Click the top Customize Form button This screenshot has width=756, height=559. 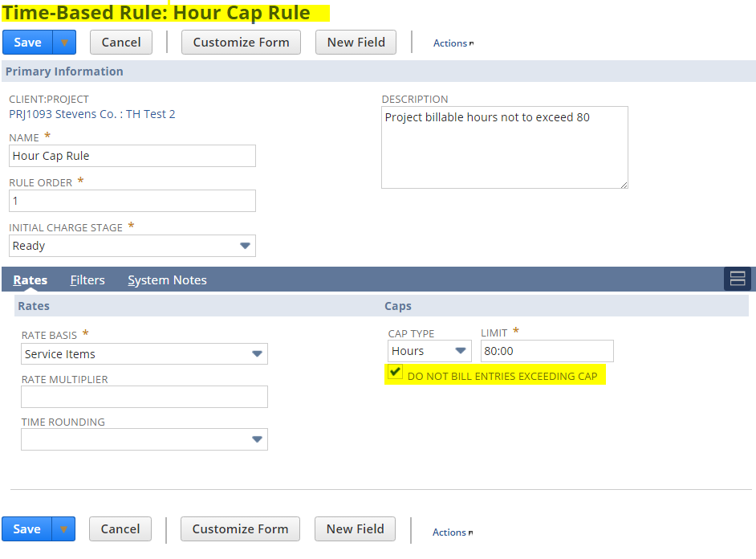point(241,43)
